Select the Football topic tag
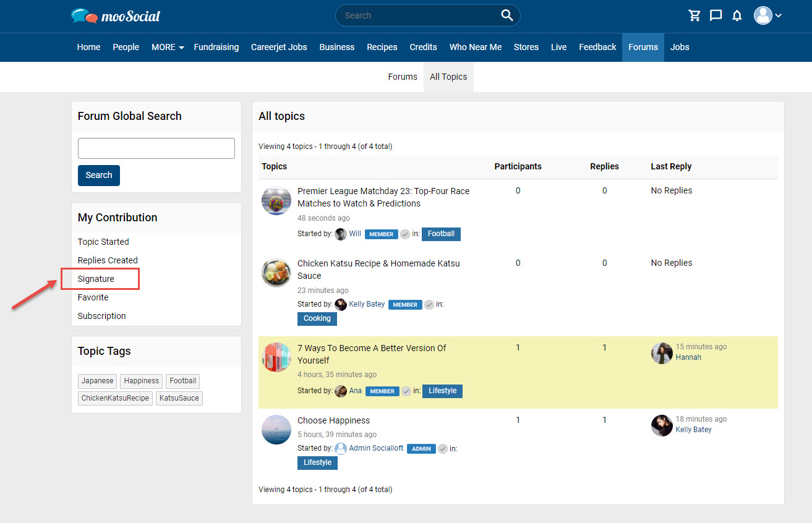This screenshot has width=812, height=523. coord(183,381)
